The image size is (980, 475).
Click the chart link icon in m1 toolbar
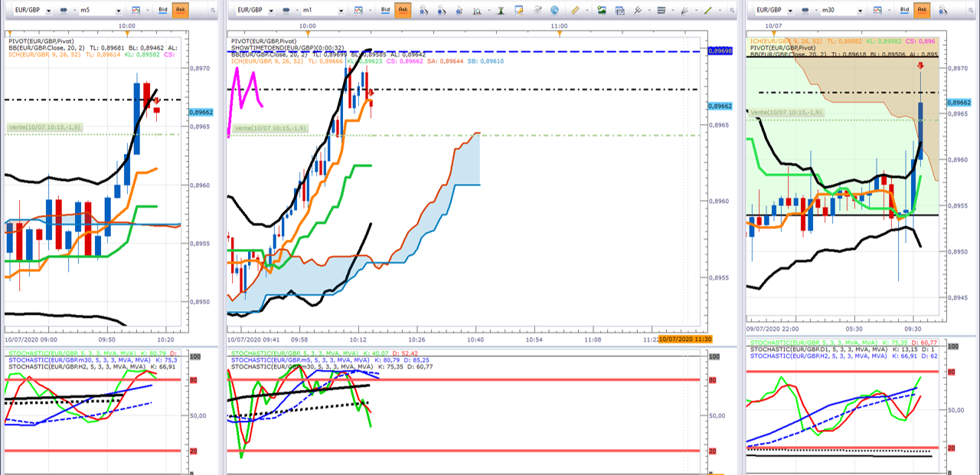[x=286, y=11]
